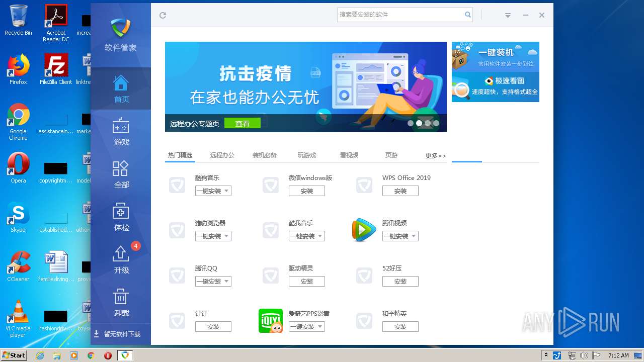This screenshot has height=362, width=644.
Task: Install 和平精英 with 安装 button
Action: point(400,327)
